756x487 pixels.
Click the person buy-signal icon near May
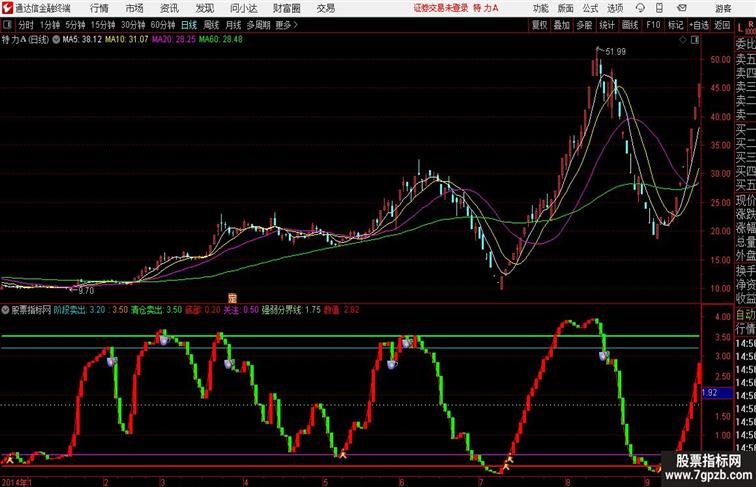[342, 454]
